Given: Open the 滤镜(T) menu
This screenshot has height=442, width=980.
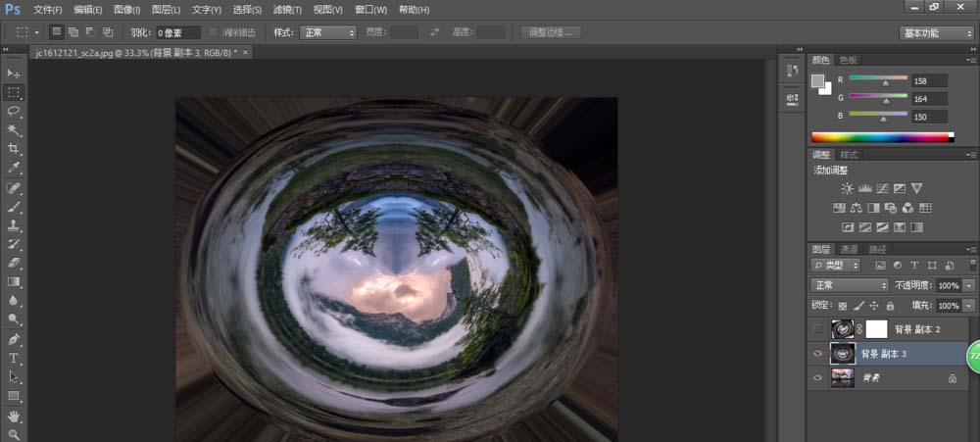Looking at the screenshot, I should coord(286,9).
